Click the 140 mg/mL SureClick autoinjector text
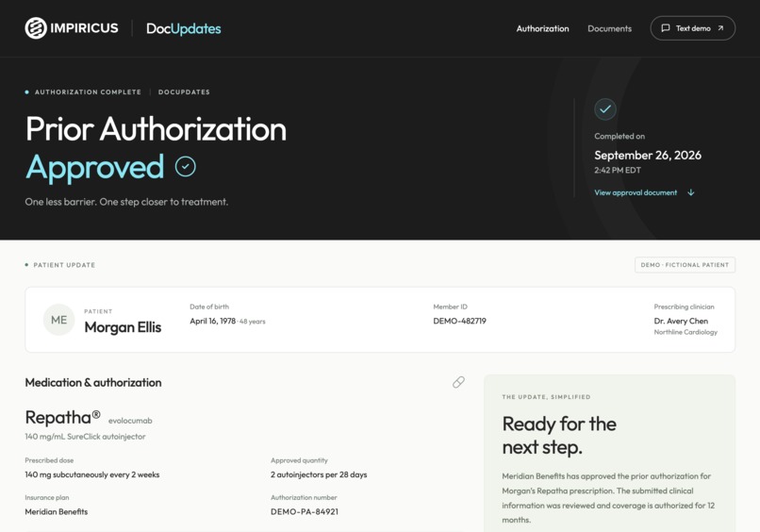The image size is (760, 532). pyautogui.click(x=85, y=437)
